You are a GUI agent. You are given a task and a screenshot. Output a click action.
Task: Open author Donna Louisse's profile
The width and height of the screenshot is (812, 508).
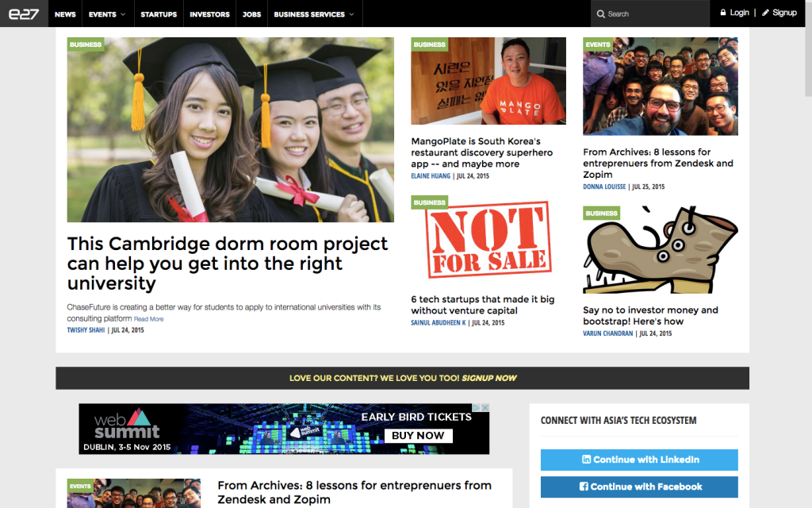pos(603,187)
